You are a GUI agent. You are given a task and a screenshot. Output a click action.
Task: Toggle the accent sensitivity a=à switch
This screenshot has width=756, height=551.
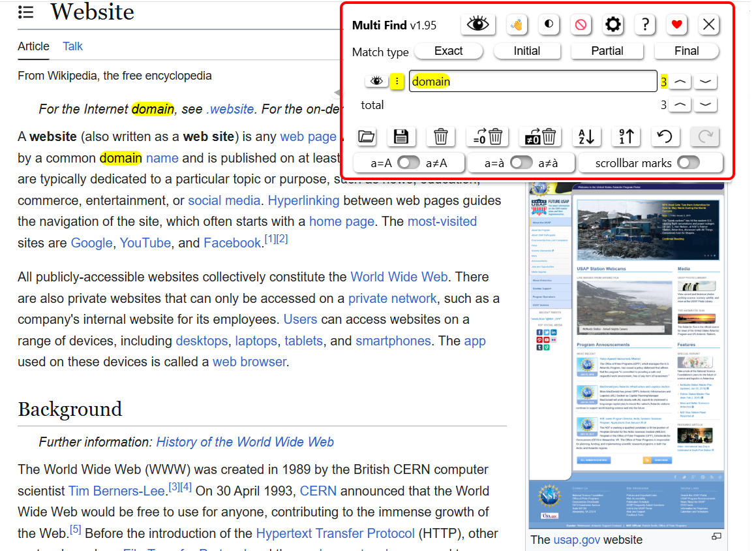[x=521, y=163]
